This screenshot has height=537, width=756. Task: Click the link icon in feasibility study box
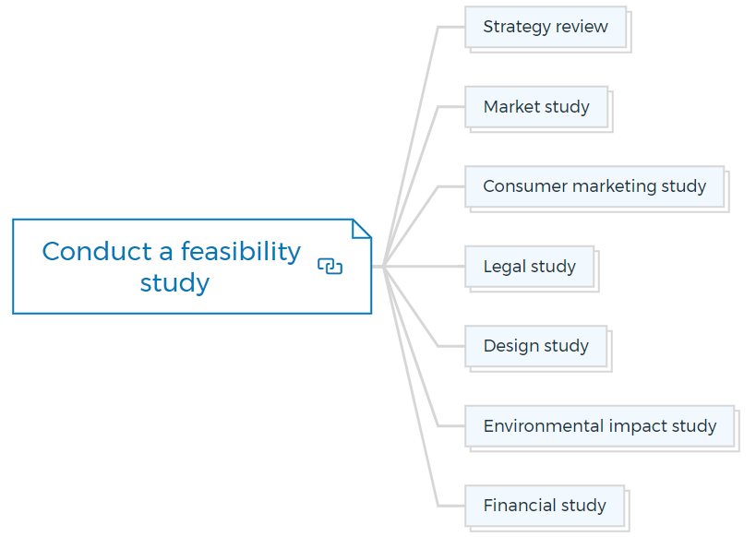(330, 266)
